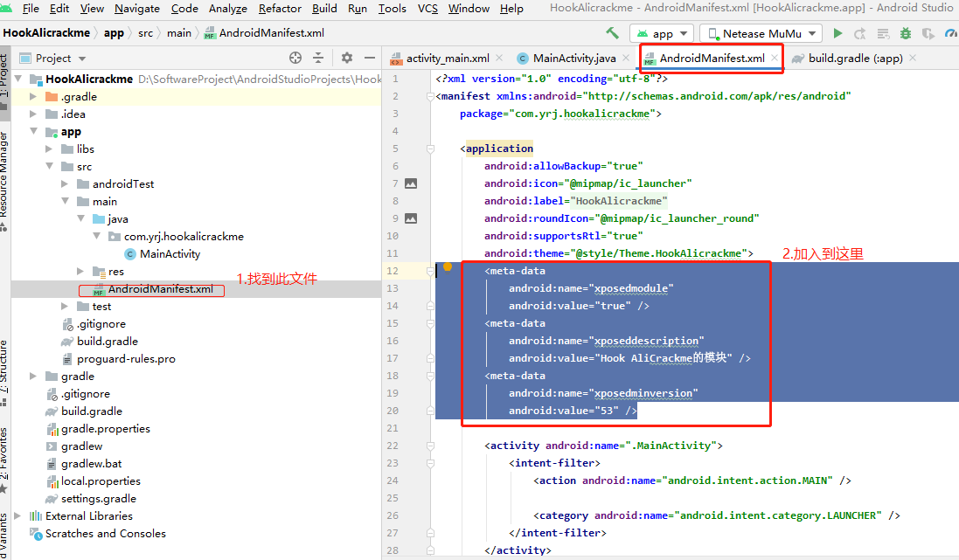959x560 pixels.
Task: Click gutter image icon on line 9
Action: click(x=411, y=218)
